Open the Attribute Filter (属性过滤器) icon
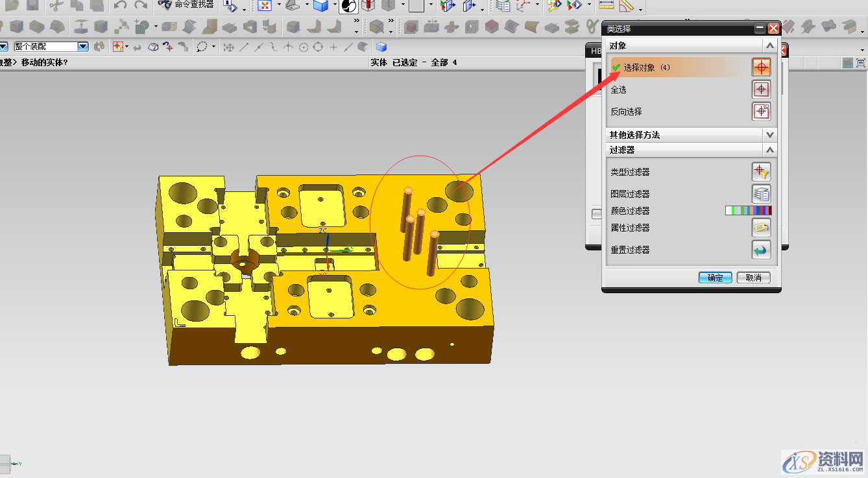The image size is (868, 478). [761, 228]
